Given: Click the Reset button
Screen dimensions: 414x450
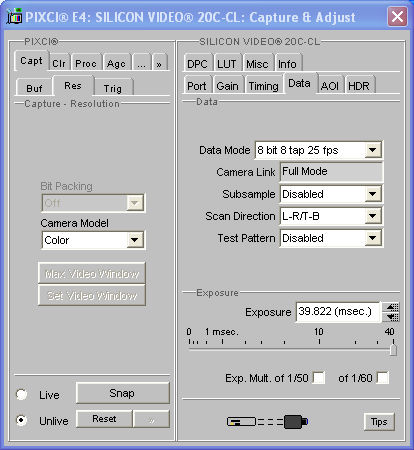Looking at the screenshot, I should [x=104, y=419].
